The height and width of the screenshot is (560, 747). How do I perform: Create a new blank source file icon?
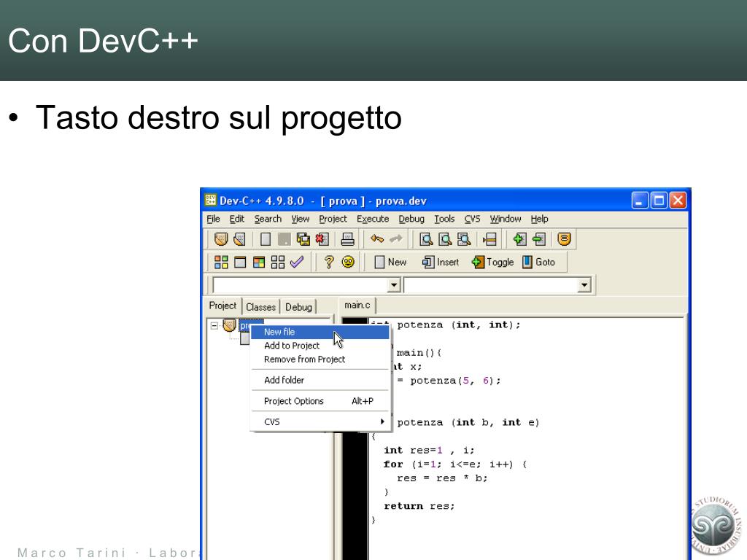266,239
